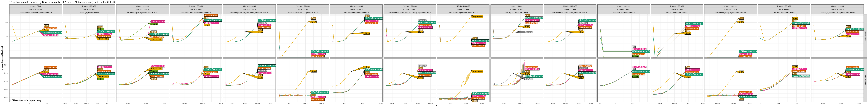Click the x-axis title 'N' below the plots

436,106
